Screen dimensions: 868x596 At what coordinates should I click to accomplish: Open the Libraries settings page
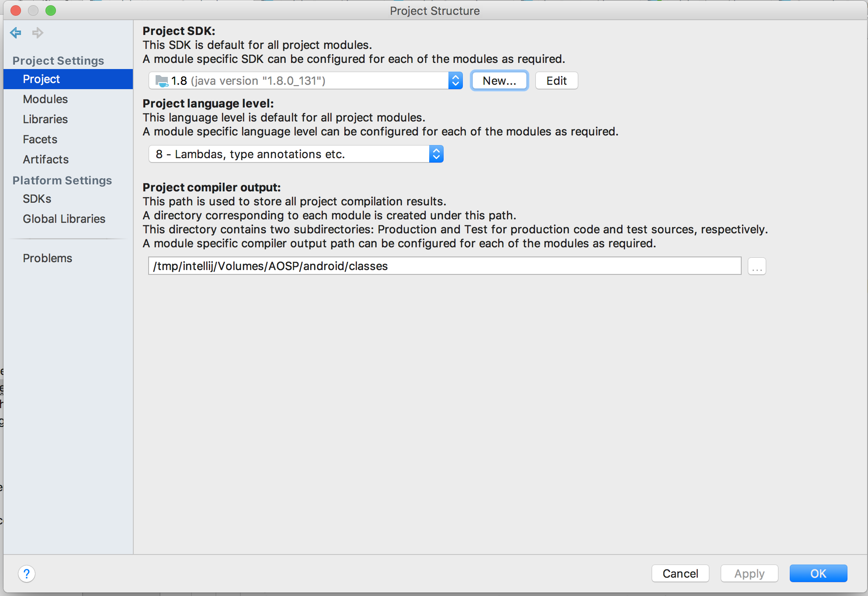68,119
